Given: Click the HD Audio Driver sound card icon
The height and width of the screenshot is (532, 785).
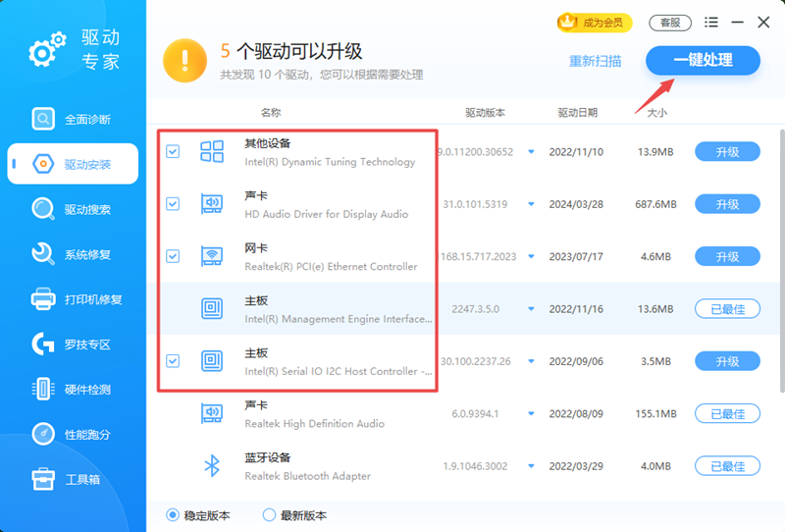Looking at the screenshot, I should tap(212, 203).
